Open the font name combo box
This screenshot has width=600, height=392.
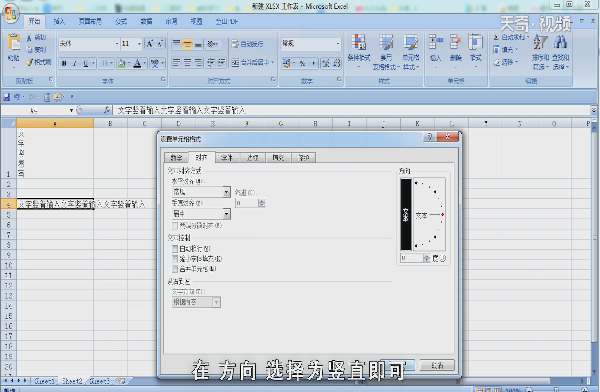pos(89,44)
